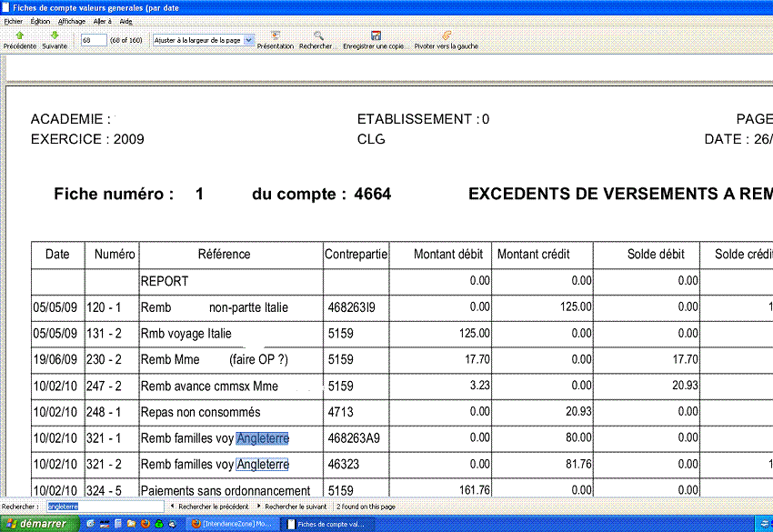The image size is (773, 532).
Task: Click first highlighted Angleterre search result
Action: click(x=262, y=438)
